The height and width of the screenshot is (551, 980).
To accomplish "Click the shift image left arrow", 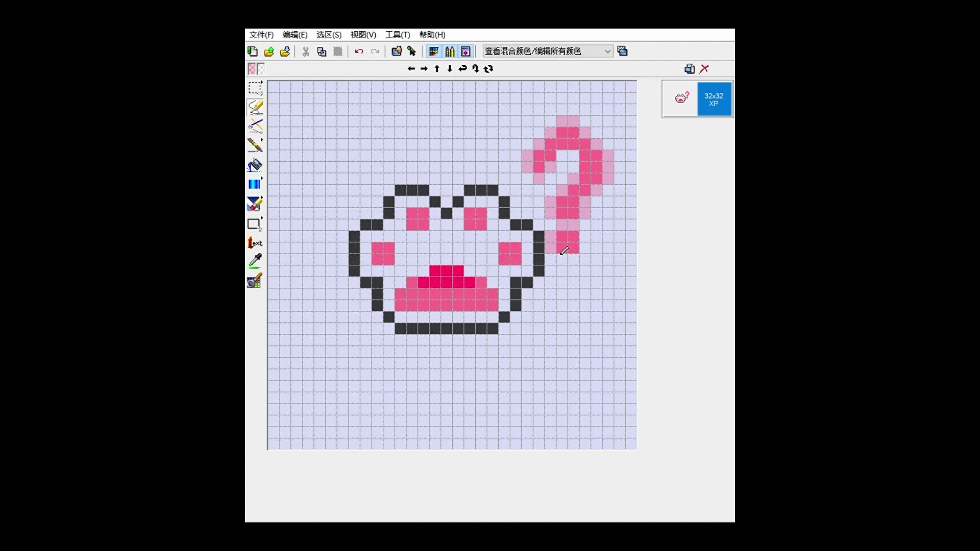I will point(411,69).
